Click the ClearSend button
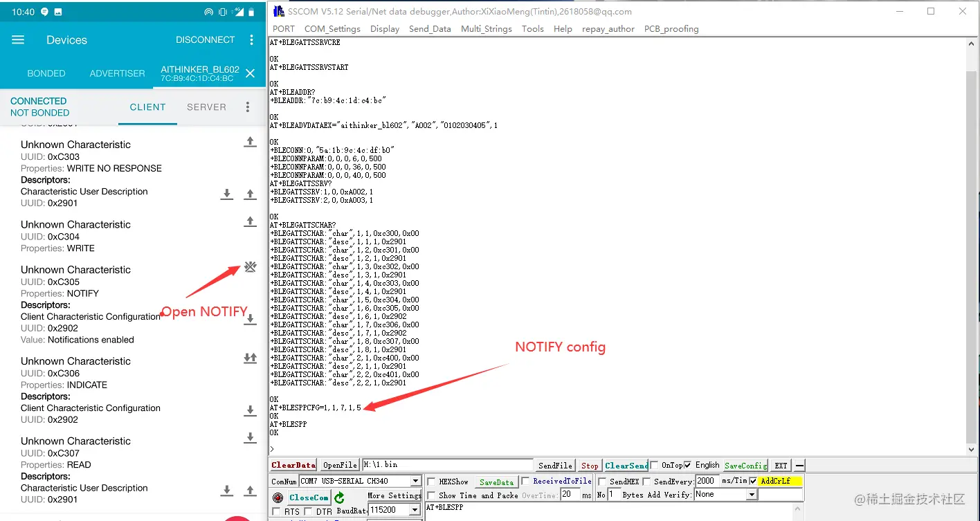 point(626,466)
